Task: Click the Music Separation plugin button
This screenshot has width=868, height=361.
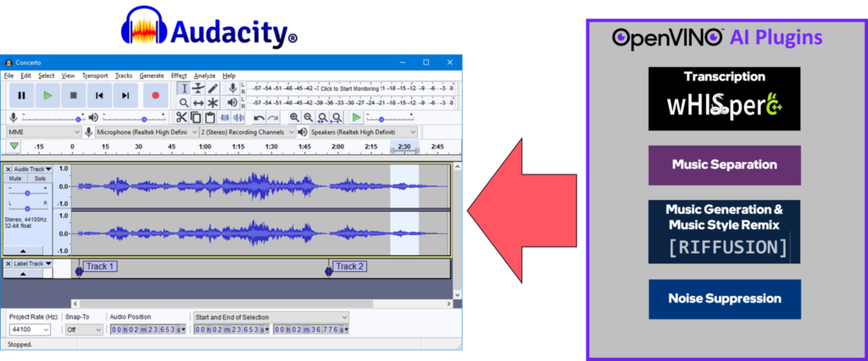Action: coord(724,164)
